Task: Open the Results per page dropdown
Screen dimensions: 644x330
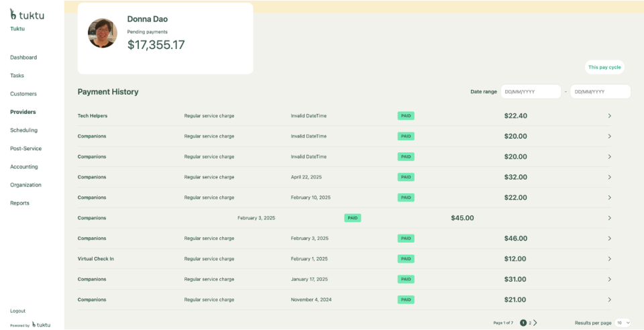Action: pyautogui.click(x=623, y=323)
